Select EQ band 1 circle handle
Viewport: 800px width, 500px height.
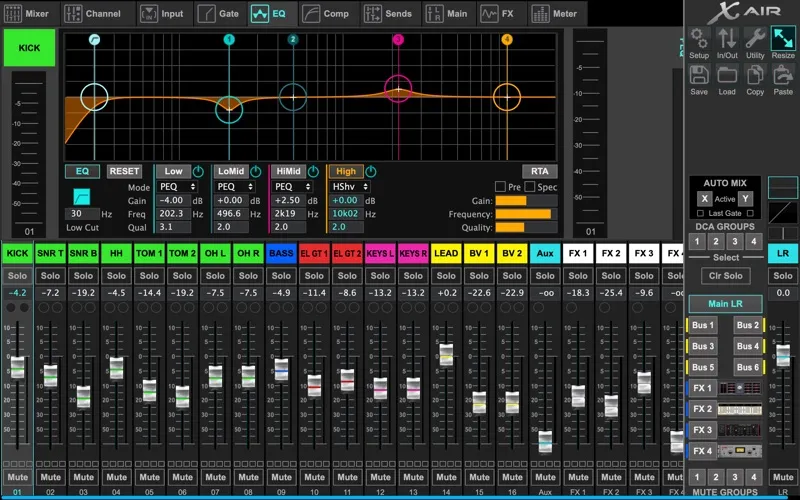229,109
